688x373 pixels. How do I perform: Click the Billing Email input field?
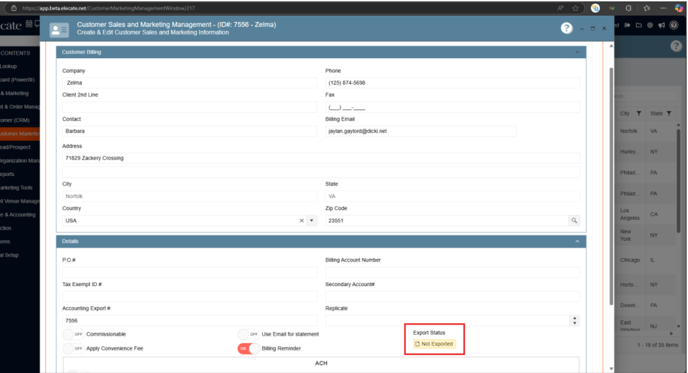click(x=420, y=131)
